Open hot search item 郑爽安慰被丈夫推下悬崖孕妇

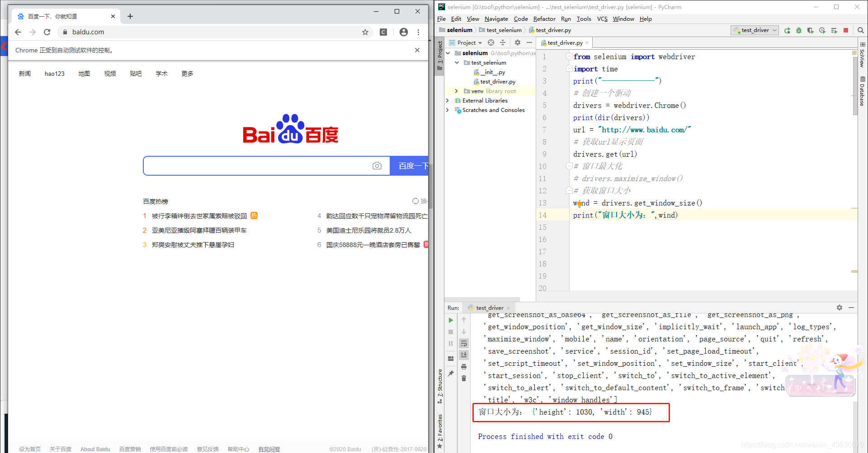[x=193, y=245]
